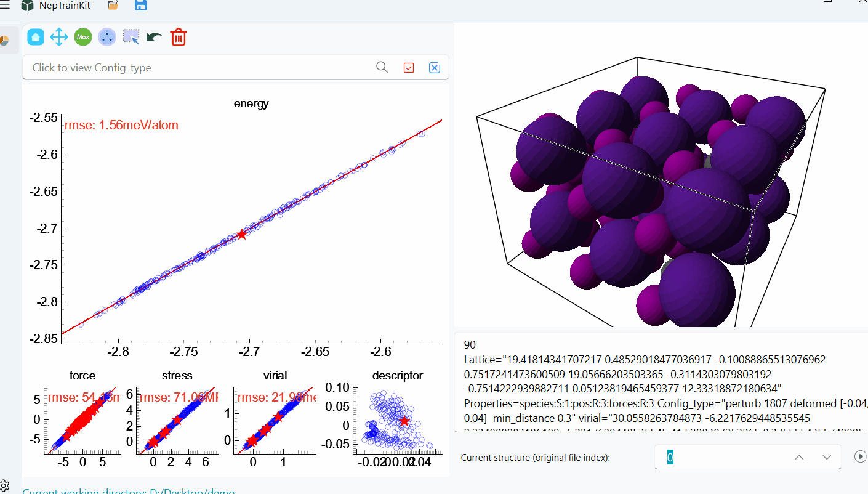Delete selected structures with red trash icon
Screen dimensions: 868x494
click(179, 37)
